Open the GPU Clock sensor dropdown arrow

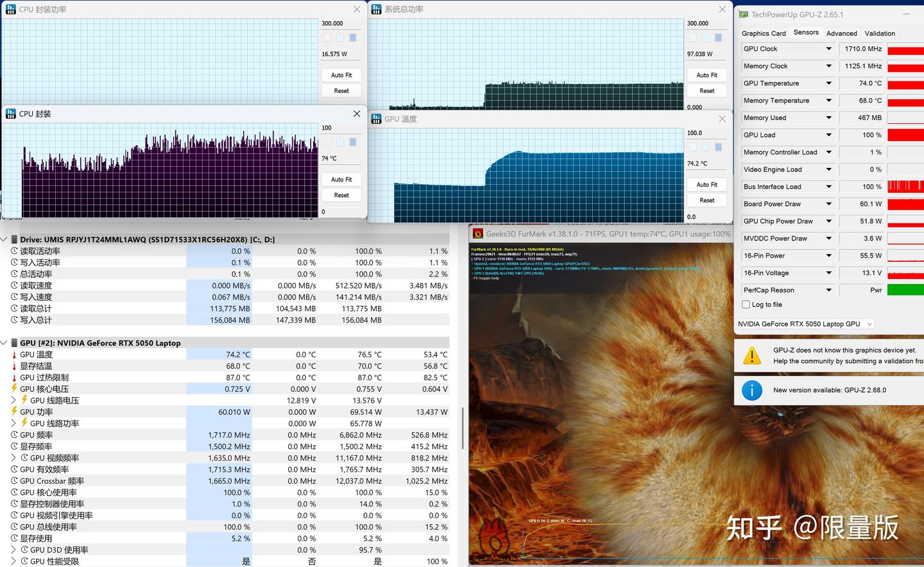(828, 49)
